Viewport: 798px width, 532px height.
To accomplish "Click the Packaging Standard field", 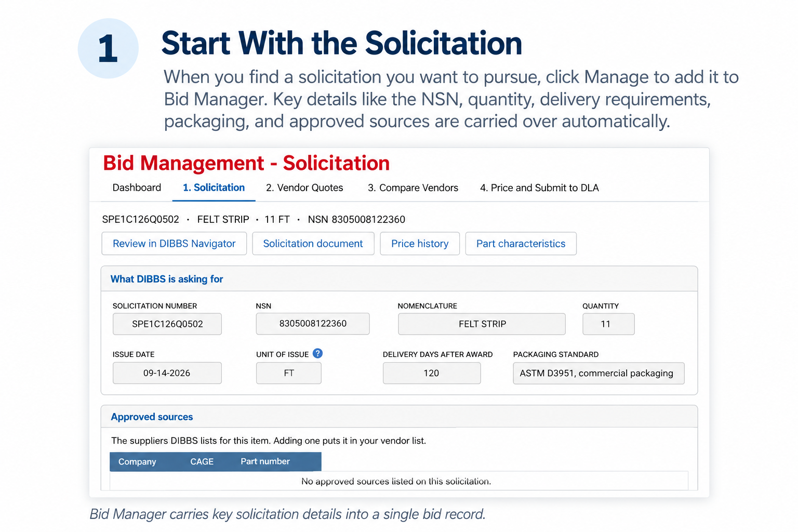I will (x=598, y=373).
